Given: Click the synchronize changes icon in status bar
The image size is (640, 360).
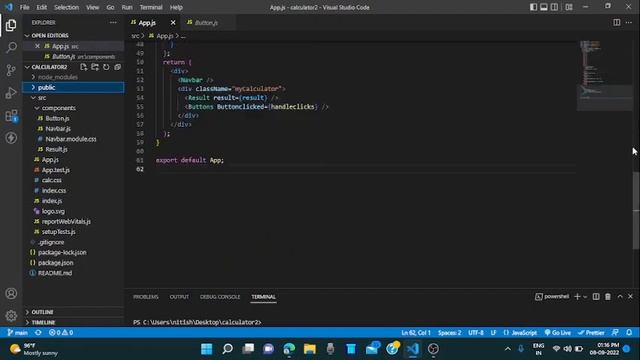Looking at the screenshot, I should pos(38,333).
